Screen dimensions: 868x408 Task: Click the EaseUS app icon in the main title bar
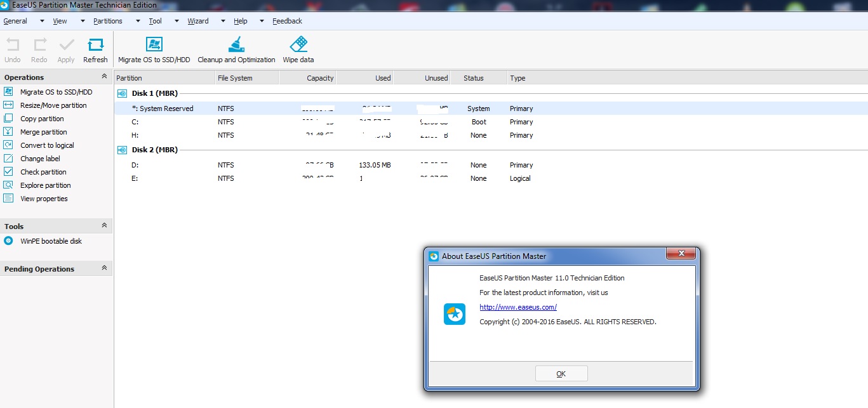(5, 5)
